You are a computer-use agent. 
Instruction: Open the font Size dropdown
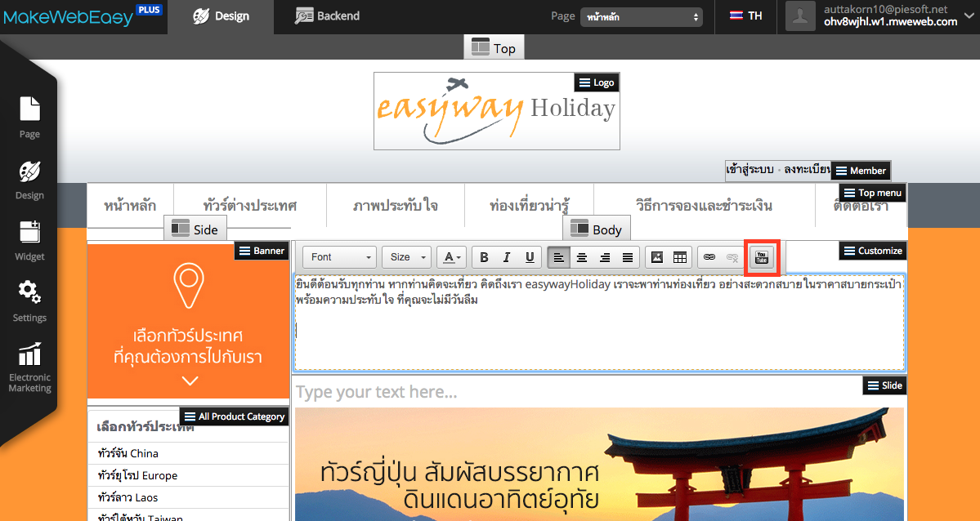[405, 257]
